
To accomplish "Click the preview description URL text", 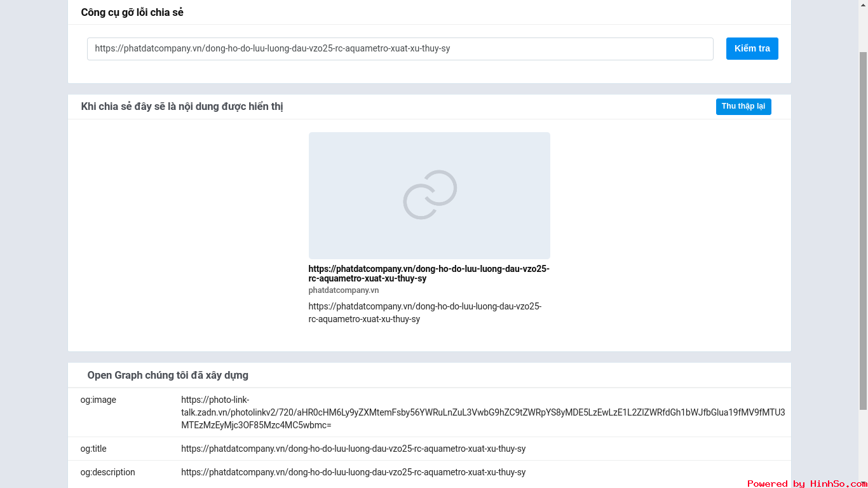I will point(425,313).
